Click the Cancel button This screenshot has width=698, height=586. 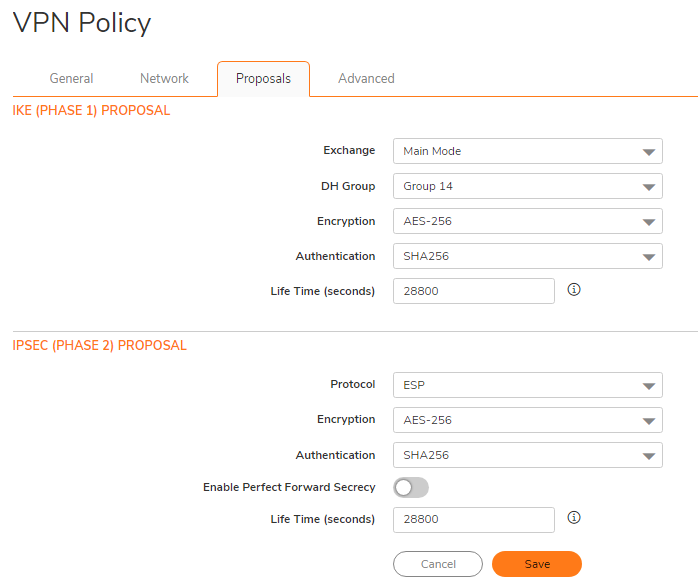point(438,564)
